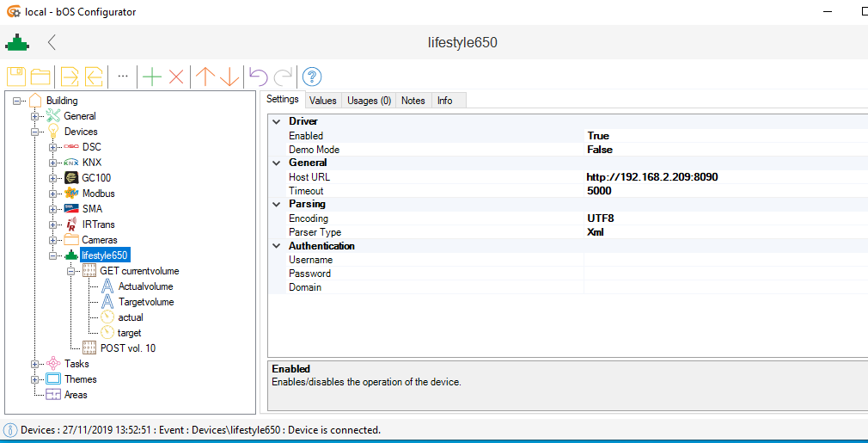Delete item with the red X icon

coord(176,77)
